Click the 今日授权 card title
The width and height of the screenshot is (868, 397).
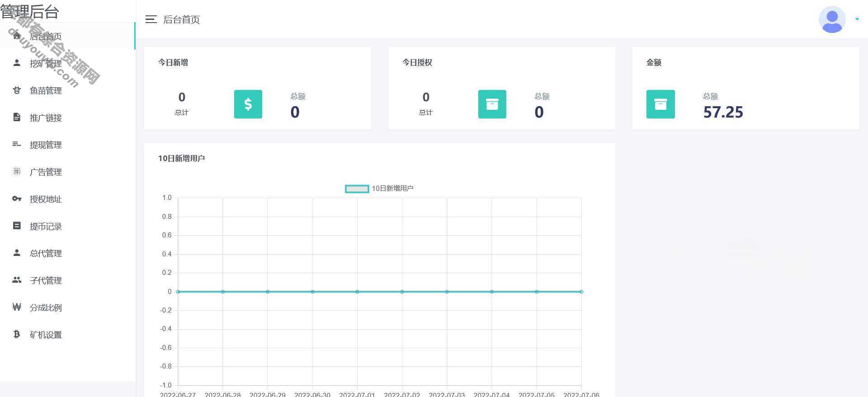coord(417,62)
